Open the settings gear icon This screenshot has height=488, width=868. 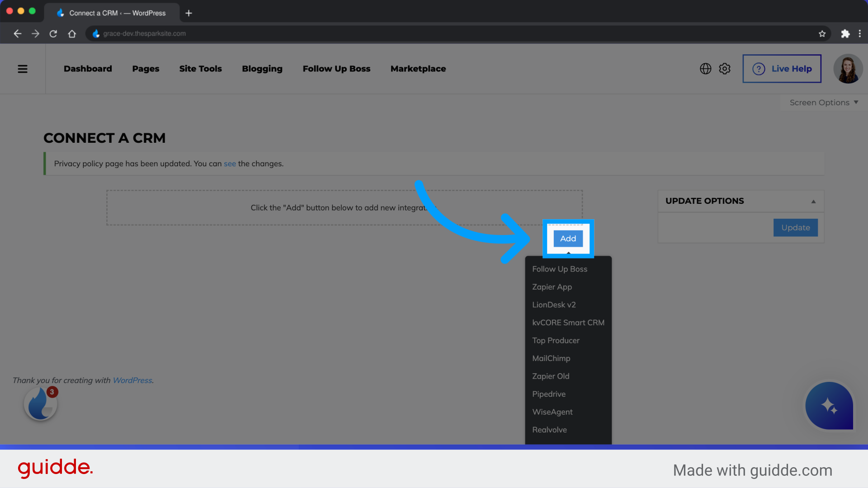[724, 69]
